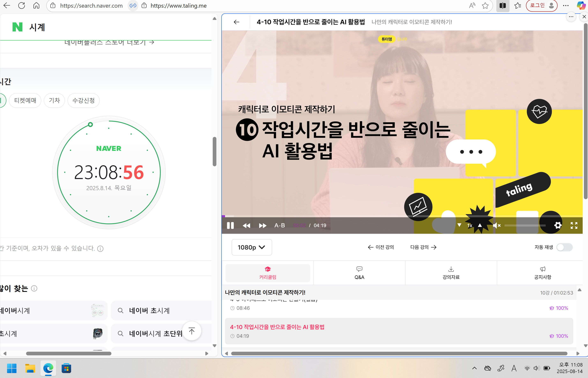Rewind the video with double-left arrows

coord(246,225)
